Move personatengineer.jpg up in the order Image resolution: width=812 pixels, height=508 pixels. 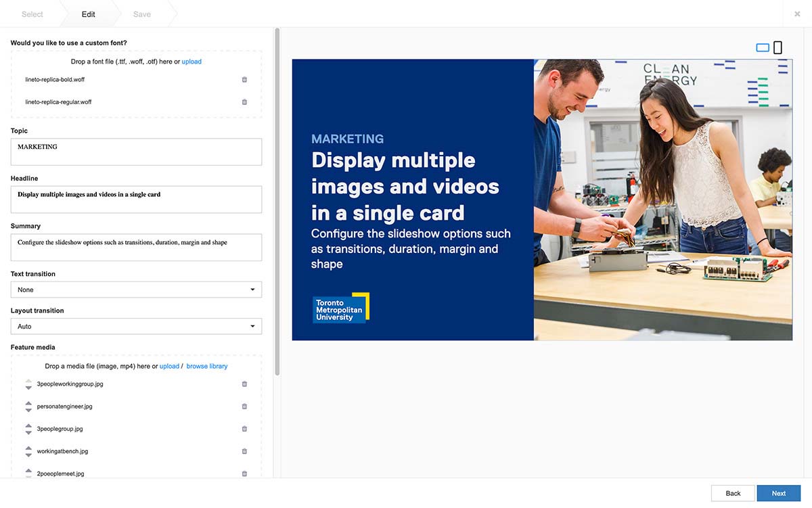click(x=28, y=402)
